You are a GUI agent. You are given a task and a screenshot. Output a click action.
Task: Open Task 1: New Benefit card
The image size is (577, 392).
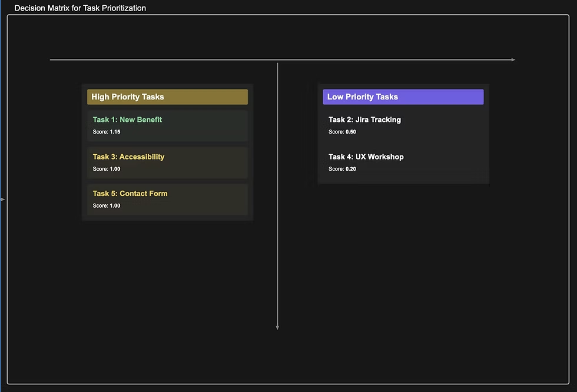(167, 125)
